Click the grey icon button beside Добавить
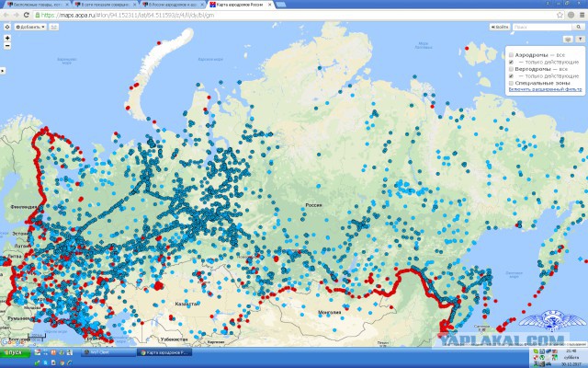588x368 pixels. point(54,27)
